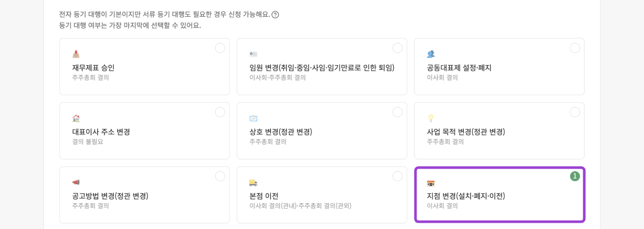
Task: Select the 사업 목적 변경(정관 변경) title text
Action: pyautogui.click(x=466, y=132)
